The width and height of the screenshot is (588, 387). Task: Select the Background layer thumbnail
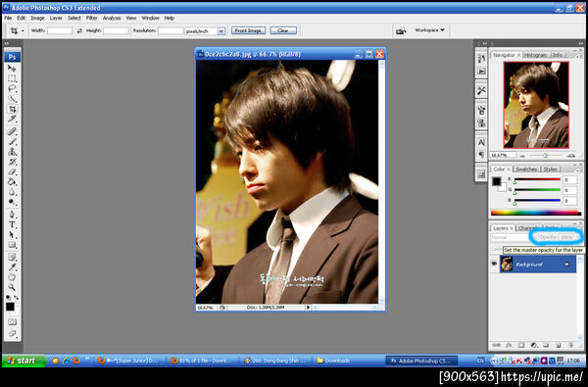coord(507,264)
